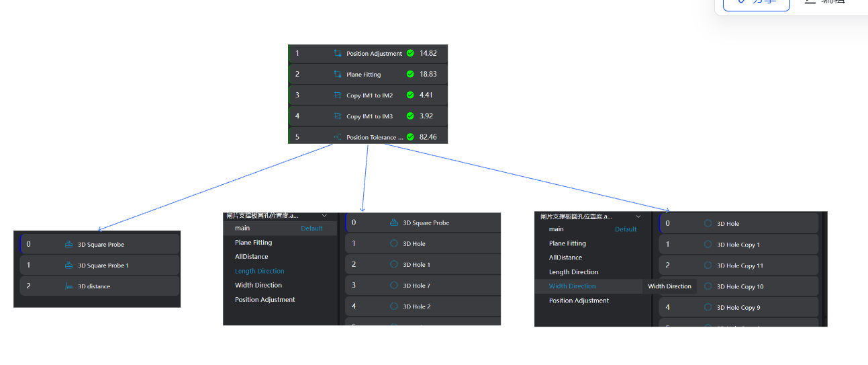Click the Position Tolerance branch icon in row 5
The height and width of the screenshot is (365, 868).
(338, 137)
